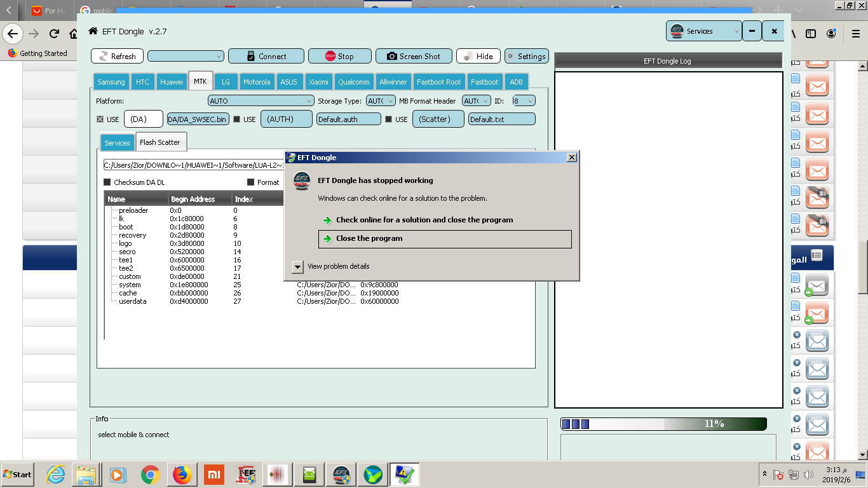Toggle the USE checkbox for Scatter
The width and height of the screenshot is (868, 488).
click(388, 119)
